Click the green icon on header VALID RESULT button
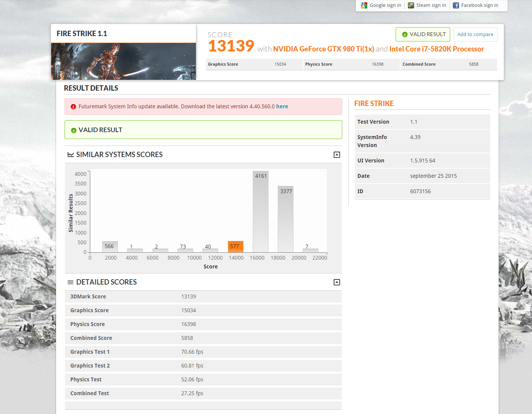 click(x=404, y=35)
